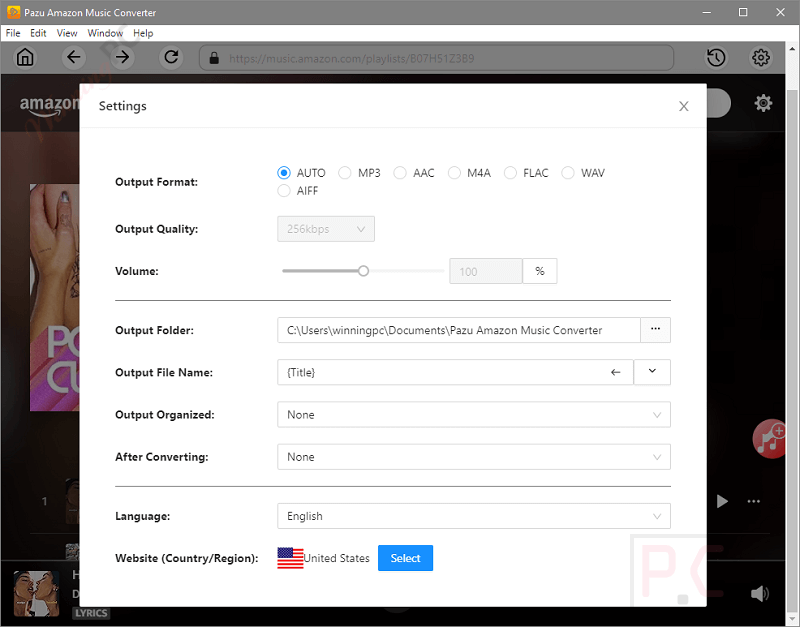Open the Output Quality 256kbps dropdown
This screenshot has width=800, height=627.
pyautogui.click(x=326, y=229)
